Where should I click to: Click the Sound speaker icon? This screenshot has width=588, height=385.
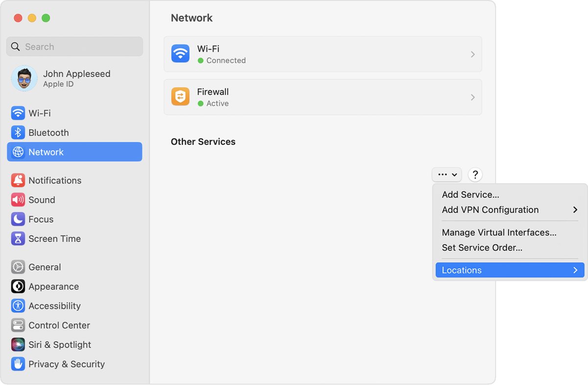pos(18,200)
